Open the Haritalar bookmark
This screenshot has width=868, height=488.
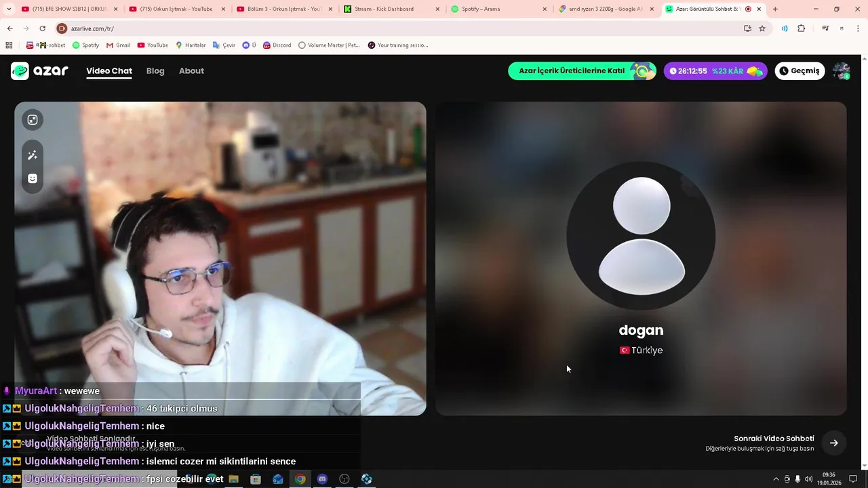(x=191, y=45)
